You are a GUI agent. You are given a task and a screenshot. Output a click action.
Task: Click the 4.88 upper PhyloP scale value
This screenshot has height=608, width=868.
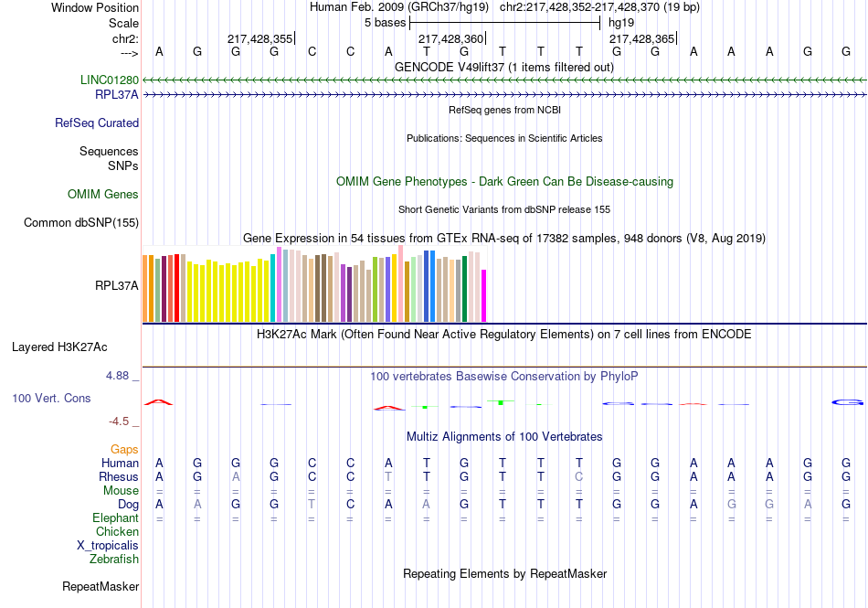tap(117, 376)
